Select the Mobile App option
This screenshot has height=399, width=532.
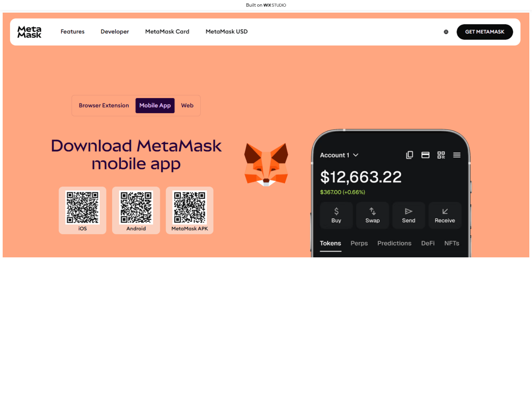[155, 105]
